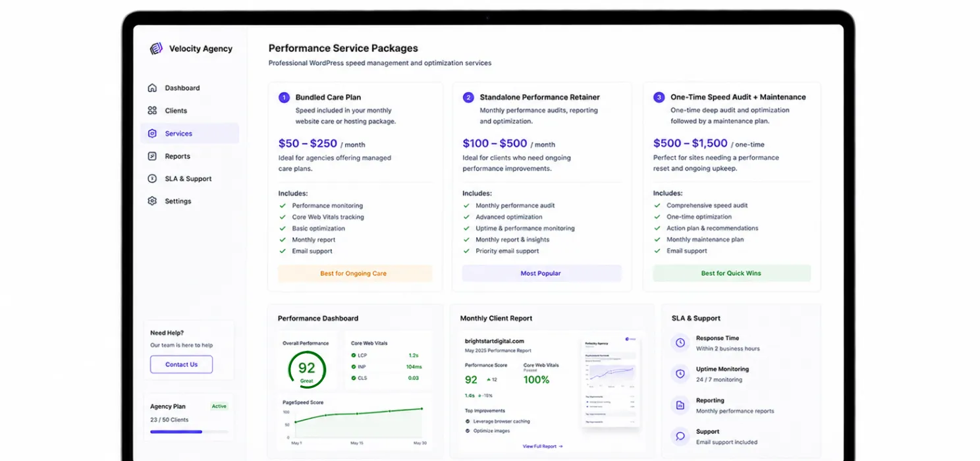Click the Core Web Vitals tracking item
The width and height of the screenshot is (980, 461).
click(x=328, y=217)
